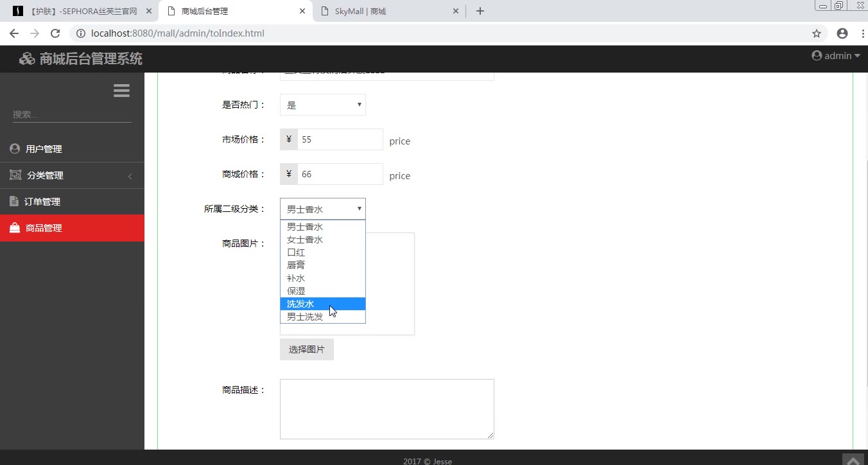
Task: Bookmark this page with star icon
Action: pos(817,33)
